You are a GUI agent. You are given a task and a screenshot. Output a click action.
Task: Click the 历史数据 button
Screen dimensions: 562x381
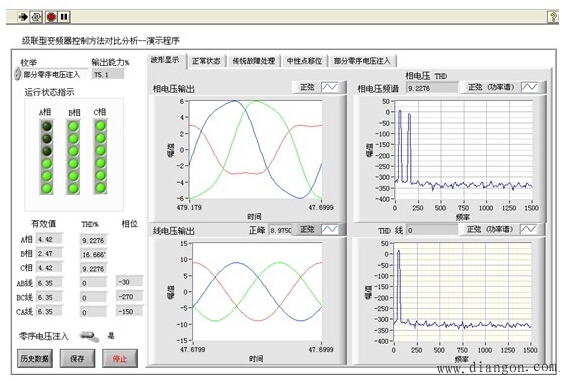(35, 358)
